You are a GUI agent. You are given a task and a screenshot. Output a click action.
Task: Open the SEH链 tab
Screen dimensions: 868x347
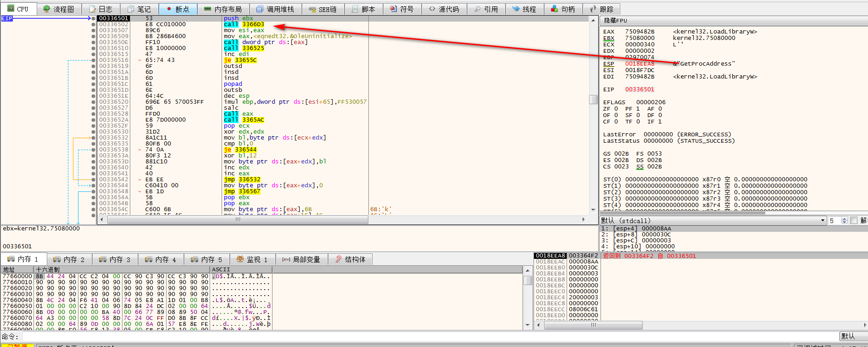click(x=323, y=9)
